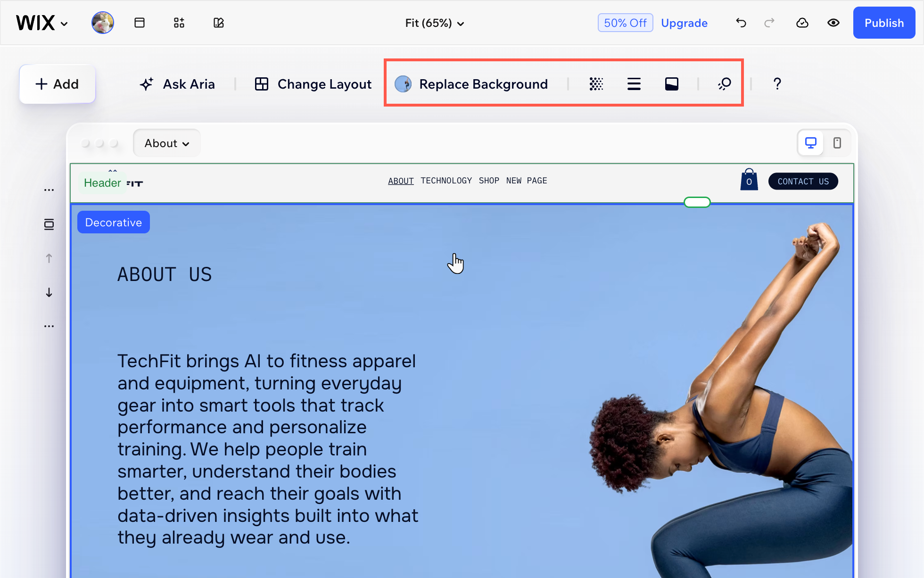Image resolution: width=924 pixels, height=578 pixels.
Task: Click the animation effects icon
Action: [725, 84]
